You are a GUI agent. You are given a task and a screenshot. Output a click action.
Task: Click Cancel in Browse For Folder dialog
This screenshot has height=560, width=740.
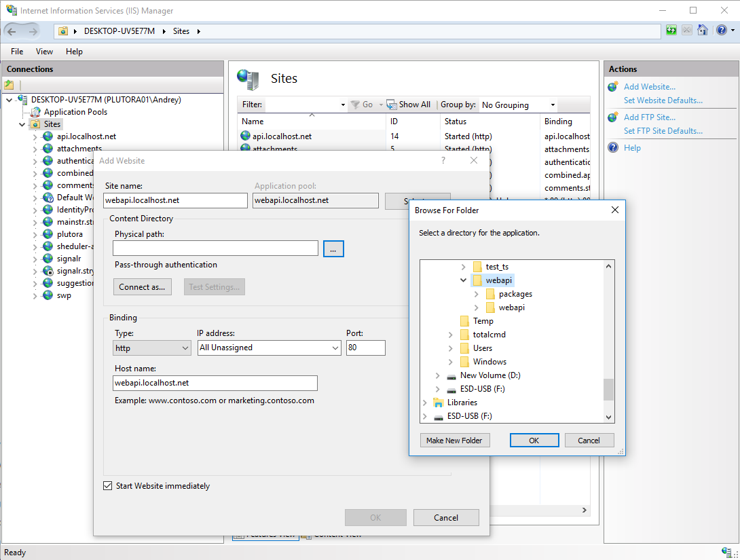click(589, 440)
